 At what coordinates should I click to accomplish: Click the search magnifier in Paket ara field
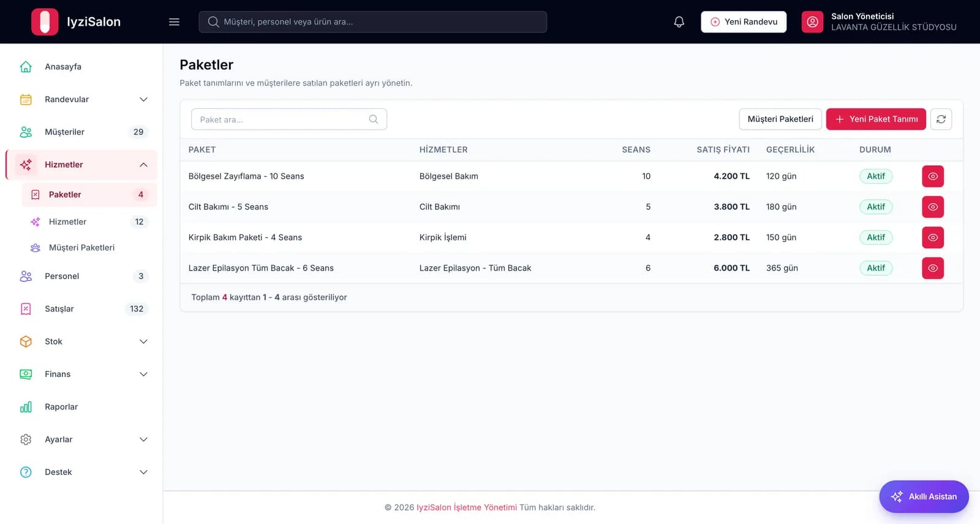pyautogui.click(x=374, y=119)
